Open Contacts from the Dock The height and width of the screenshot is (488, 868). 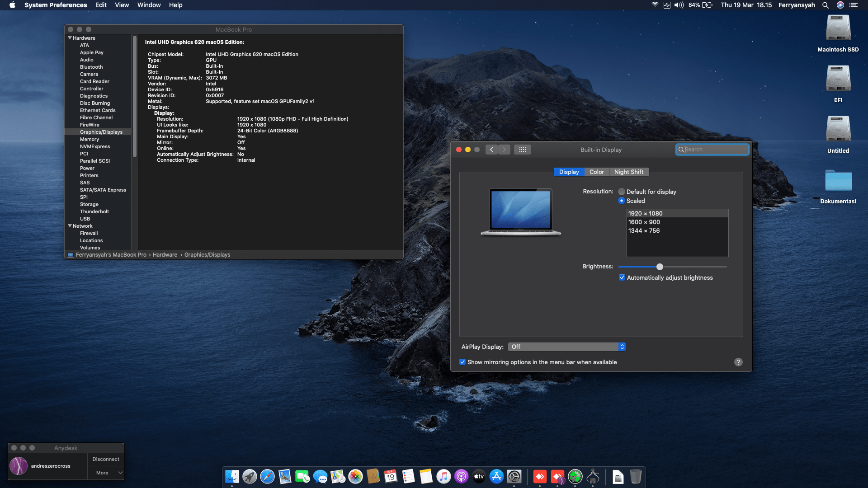(x=373, y=476)
